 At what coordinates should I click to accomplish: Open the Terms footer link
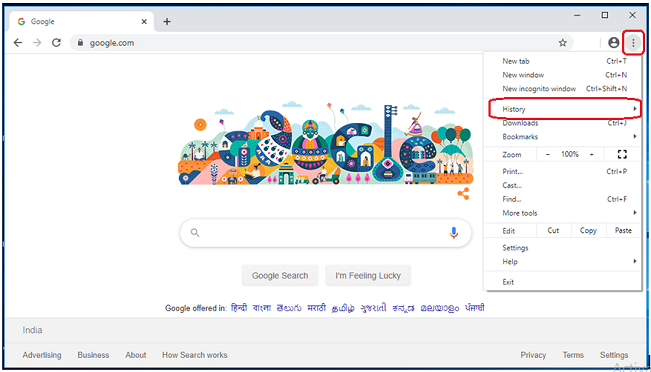point(573,355)
